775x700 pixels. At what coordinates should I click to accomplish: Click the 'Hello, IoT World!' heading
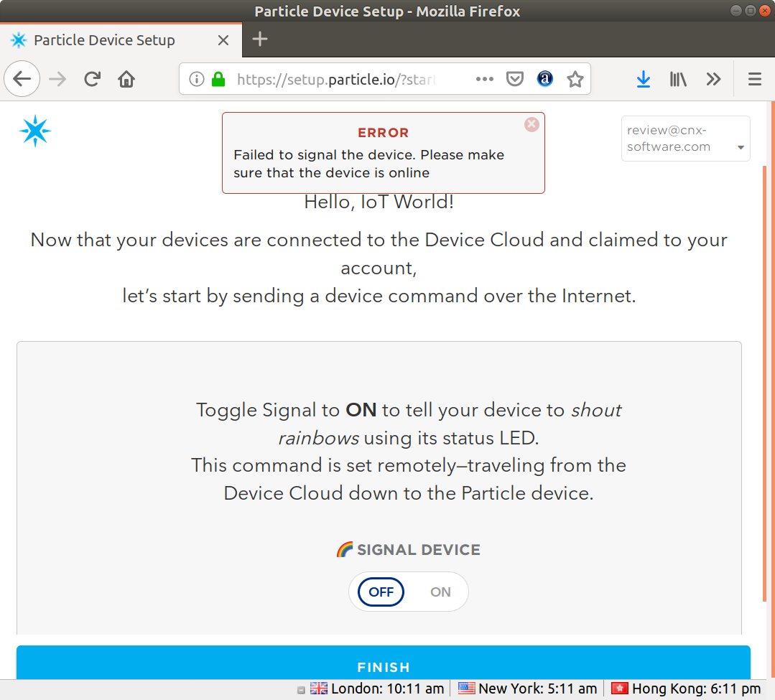(379, 202)
